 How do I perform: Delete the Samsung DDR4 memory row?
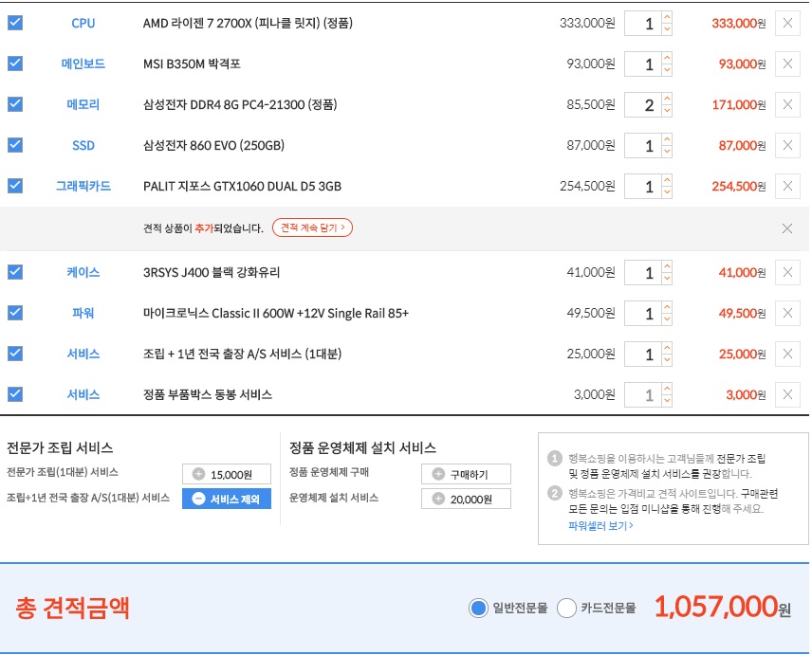tap(787, 104)
